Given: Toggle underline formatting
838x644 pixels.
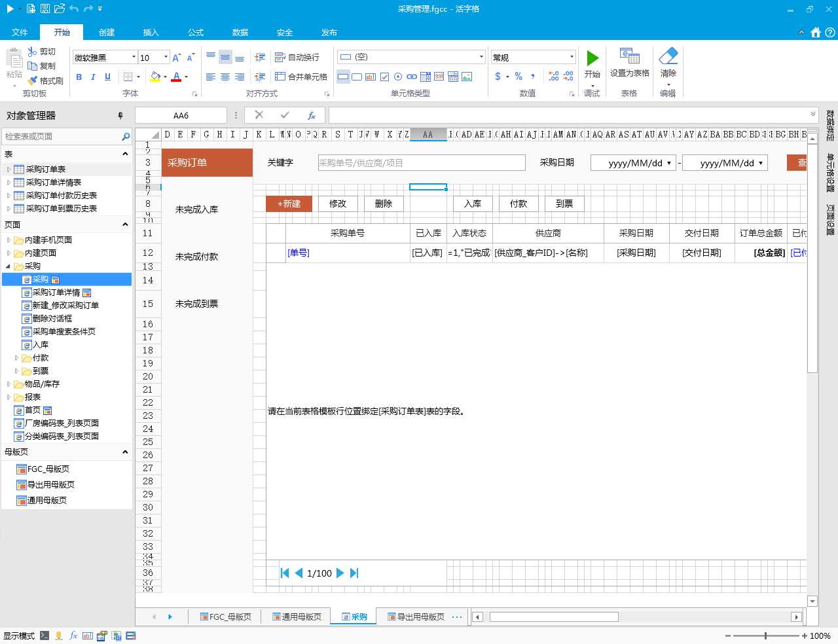Looking at the screenshot, I should coord(107,77).
